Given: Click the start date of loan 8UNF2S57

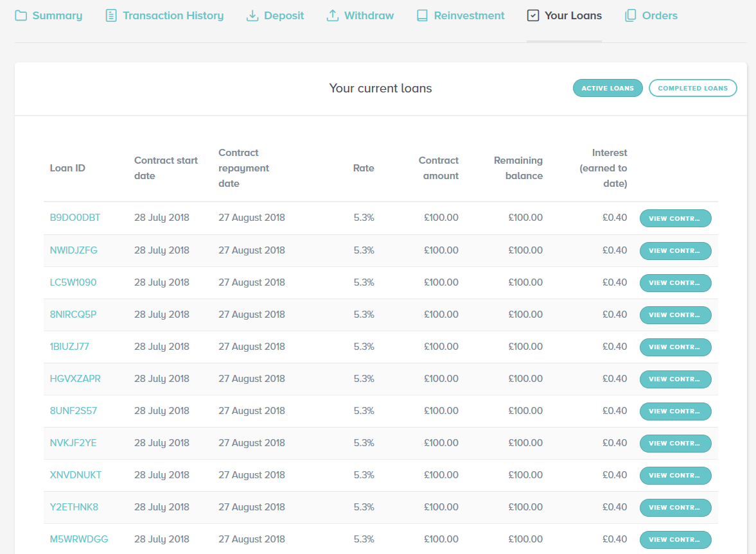Looking at the screenshot, I should coord(161,411).
